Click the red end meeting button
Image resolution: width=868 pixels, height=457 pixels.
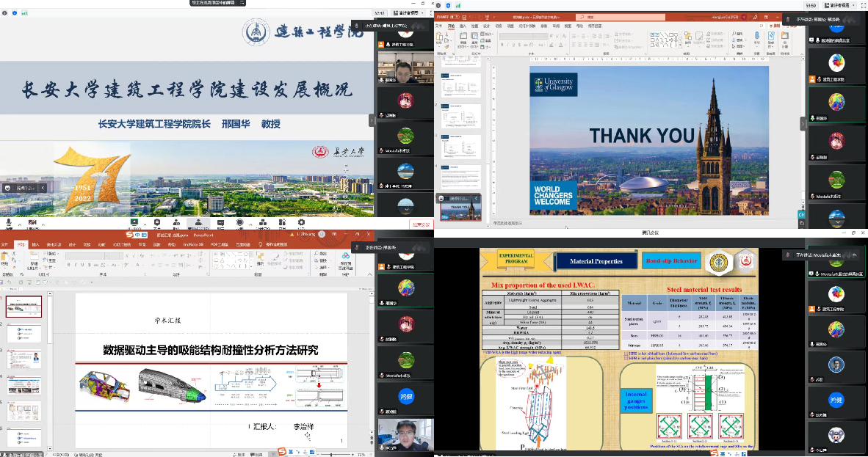(421, 225)
